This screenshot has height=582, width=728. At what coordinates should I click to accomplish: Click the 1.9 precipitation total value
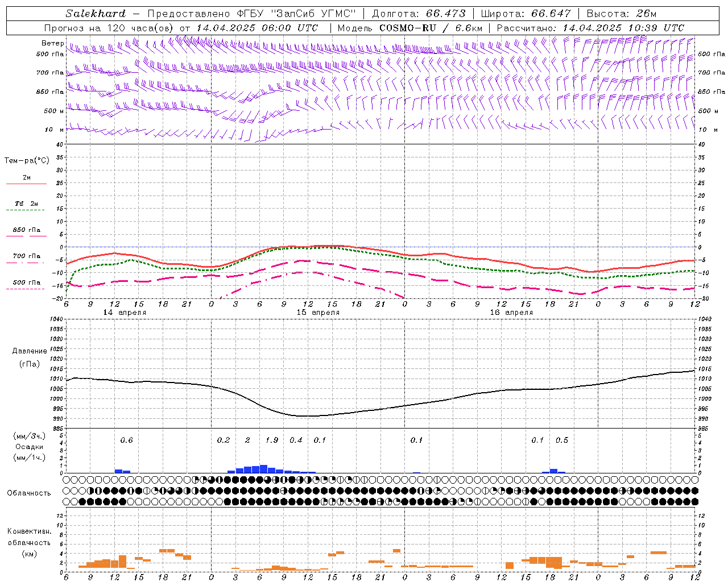pyautogui.click(x=272, y=440)
